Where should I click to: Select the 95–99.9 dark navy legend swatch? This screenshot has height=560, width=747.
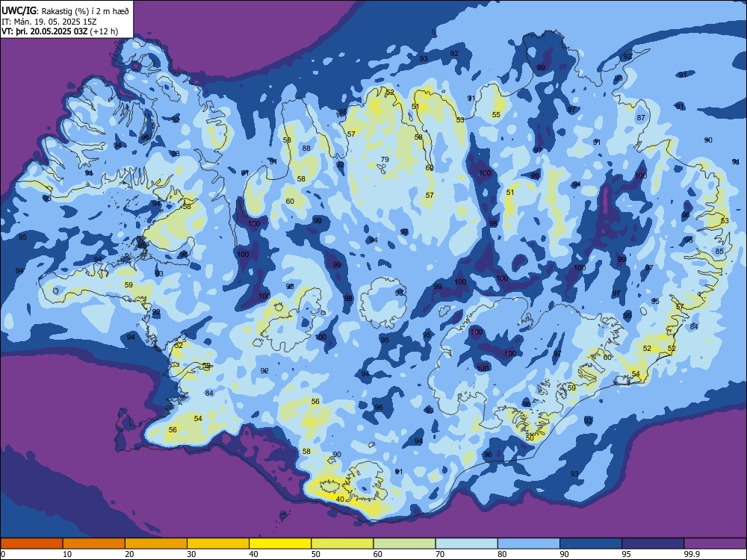pos(653,544)
